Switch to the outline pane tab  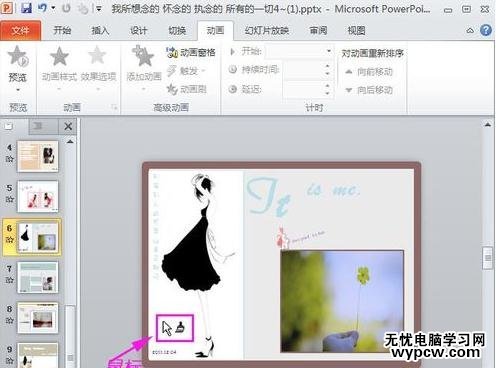click(x=37, y=126)
